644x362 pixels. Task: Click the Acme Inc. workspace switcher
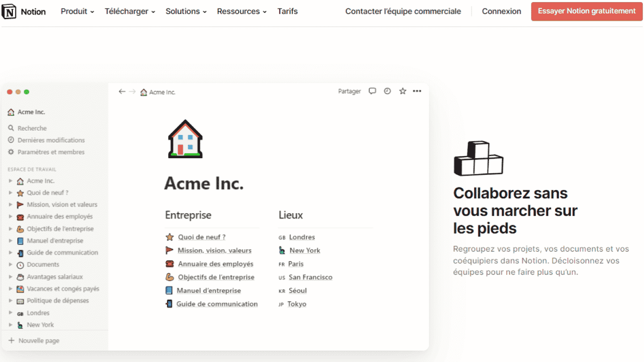[x=26, y=112]
